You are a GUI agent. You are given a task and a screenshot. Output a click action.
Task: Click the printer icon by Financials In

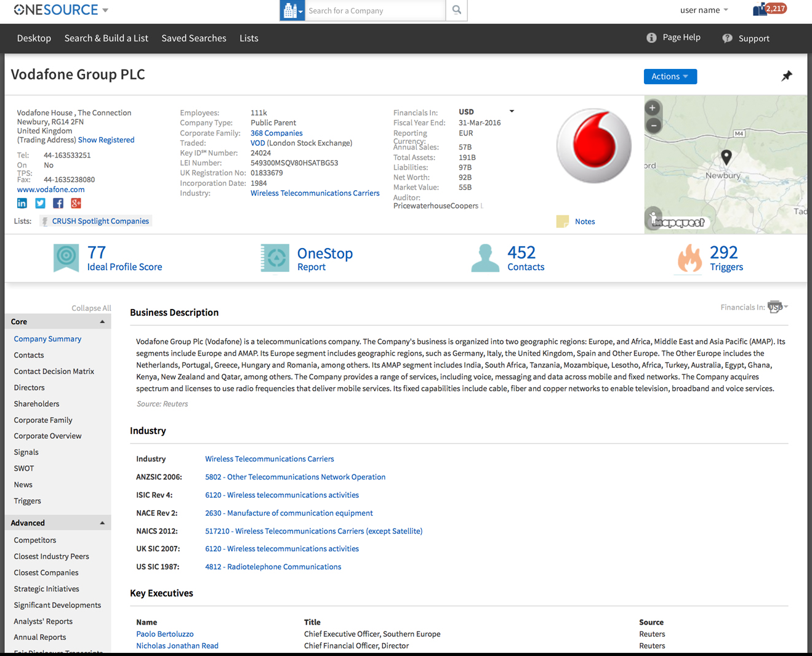coord(775,307)
